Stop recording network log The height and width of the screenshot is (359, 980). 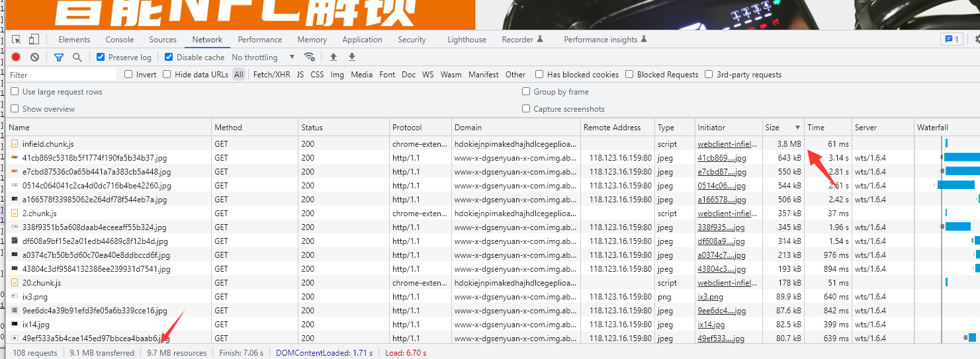16,58
